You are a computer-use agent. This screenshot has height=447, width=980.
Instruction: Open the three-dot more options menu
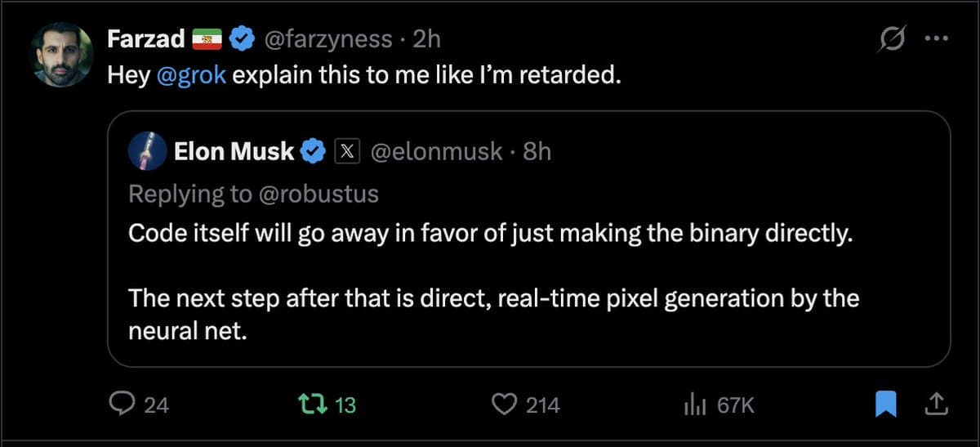(x=935, y=38)
